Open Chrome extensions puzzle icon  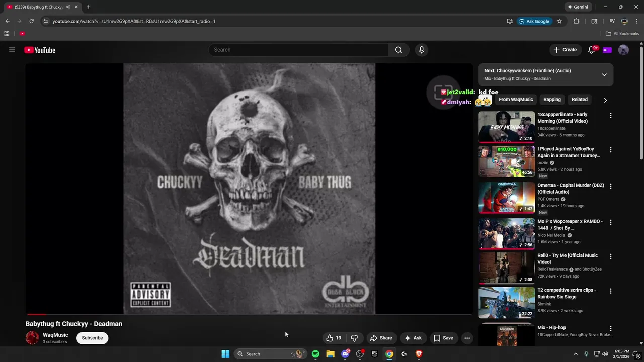coord(577,21)
